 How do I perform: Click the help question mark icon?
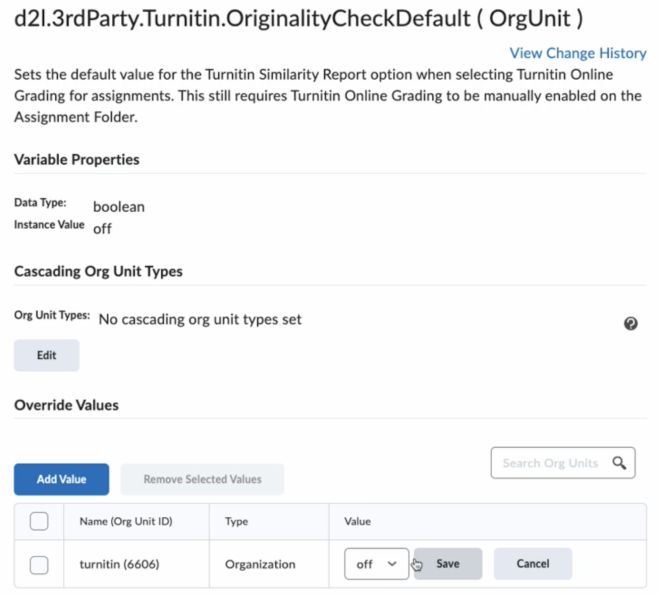[x=630, y=324]
